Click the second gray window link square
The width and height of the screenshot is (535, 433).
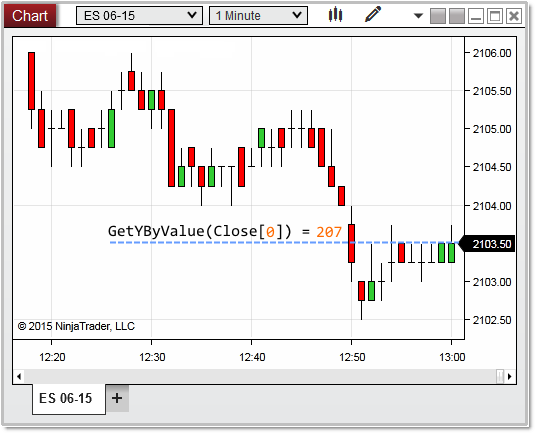pos(457,16)
